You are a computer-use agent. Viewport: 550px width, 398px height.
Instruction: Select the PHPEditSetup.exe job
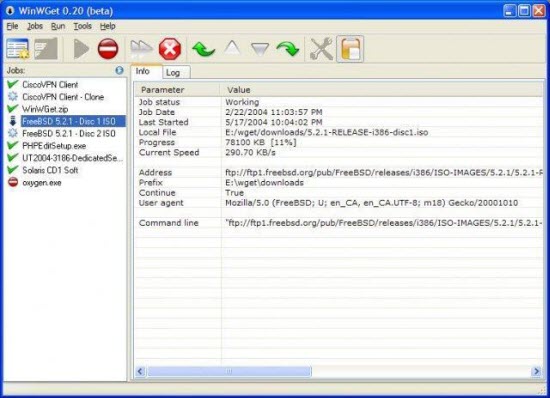coord(54,146)
